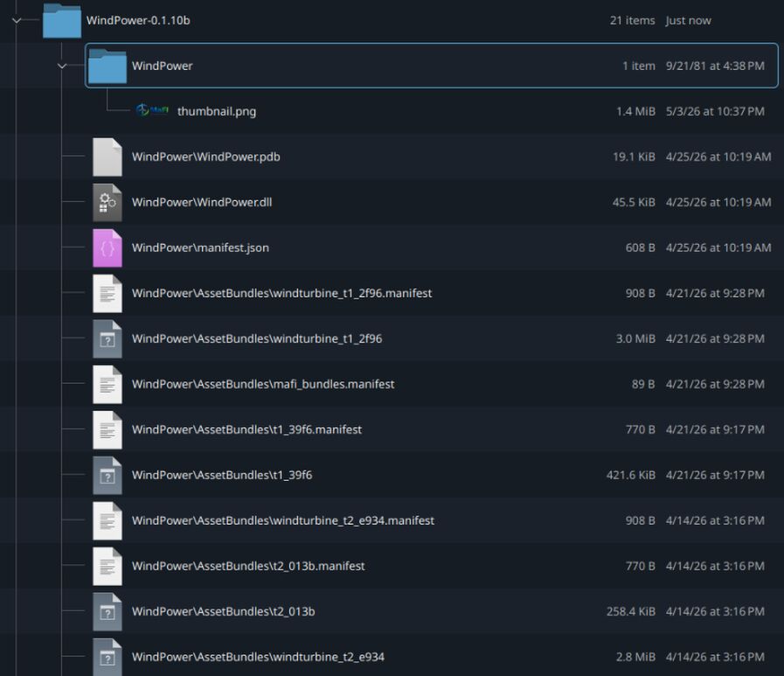Viewport: 784px width, 676px height.
Task: Collapse the WindPower-0.1.10b folder chevron
Action: point(17,20)
